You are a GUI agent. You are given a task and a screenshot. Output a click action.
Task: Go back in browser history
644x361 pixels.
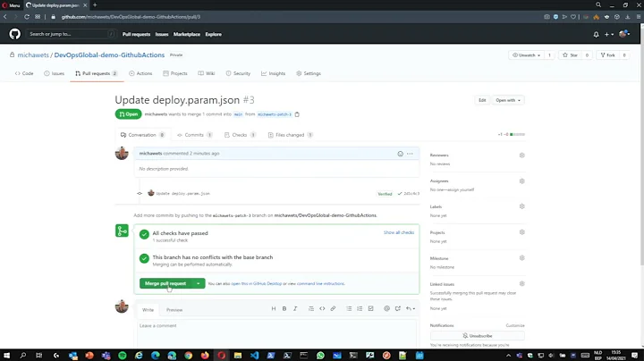pyautogui.click(x=5, y=17)
